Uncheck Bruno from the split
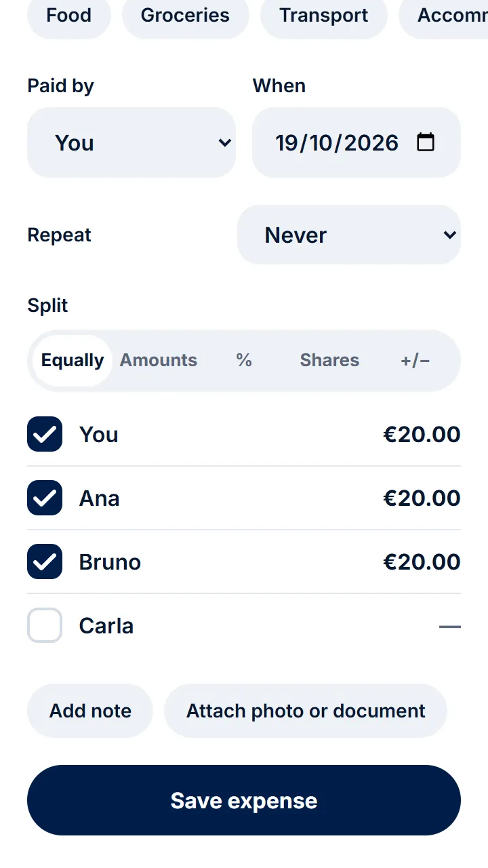Image resolution: width=488 pixels, height=868 pixels. pos(45,561)
